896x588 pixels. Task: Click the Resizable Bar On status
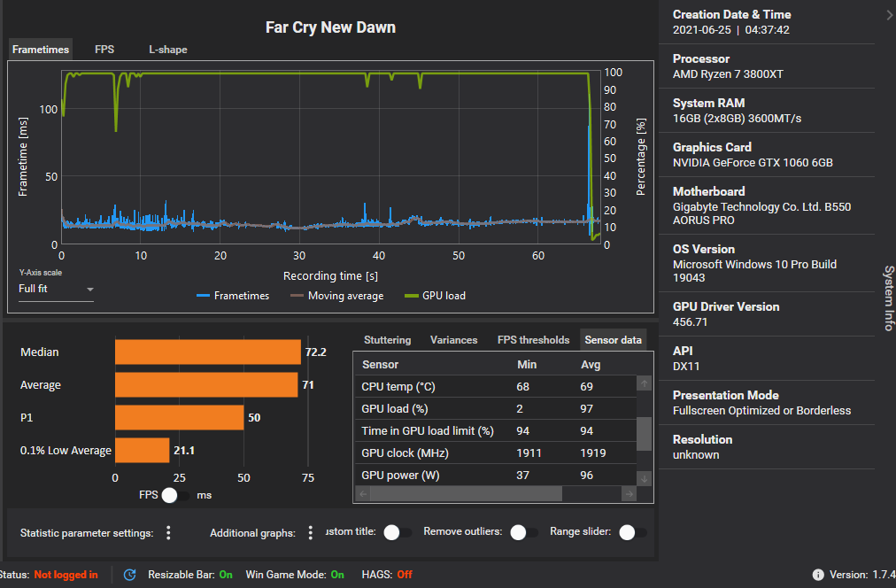[190, 575]
